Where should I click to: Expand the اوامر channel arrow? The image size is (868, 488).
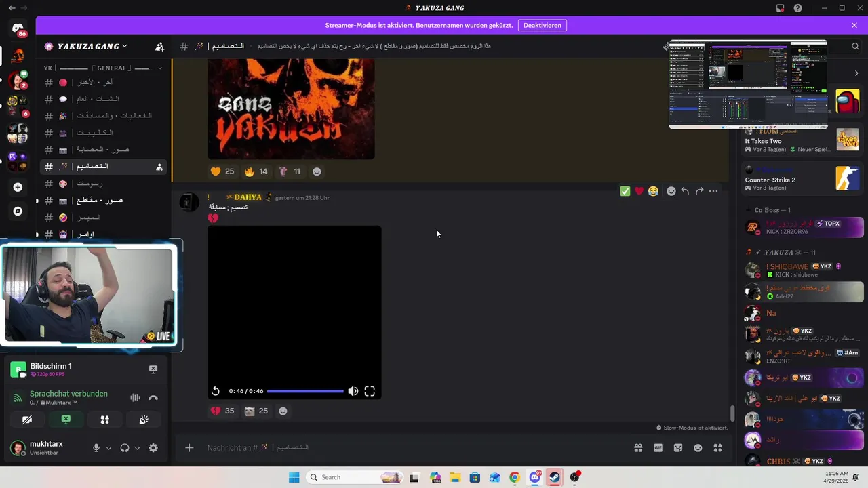point(37,235)
